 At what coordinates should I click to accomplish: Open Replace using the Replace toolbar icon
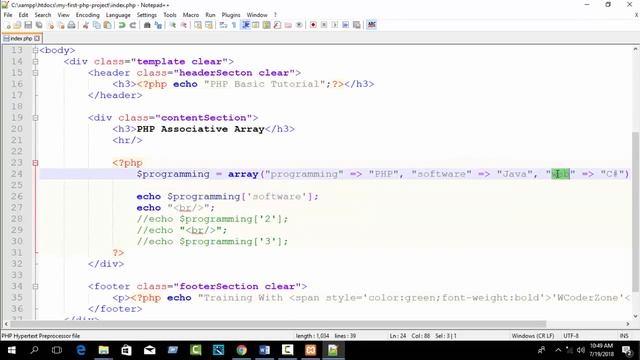tap(158, 25)
